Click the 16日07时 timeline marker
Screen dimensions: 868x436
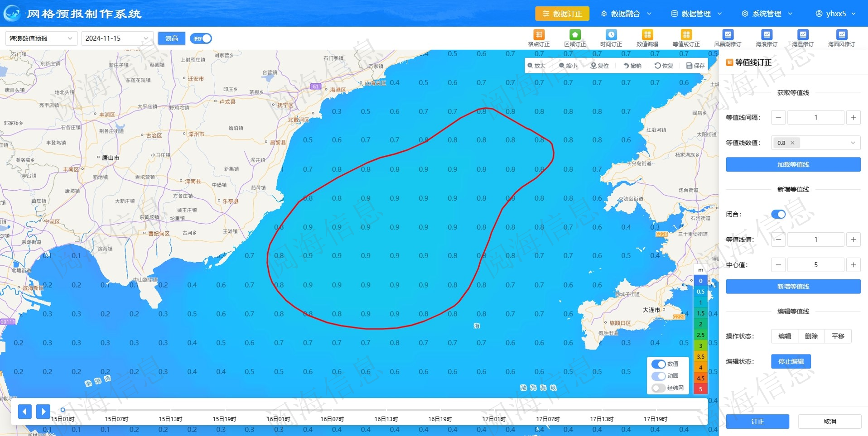(332, 419)
